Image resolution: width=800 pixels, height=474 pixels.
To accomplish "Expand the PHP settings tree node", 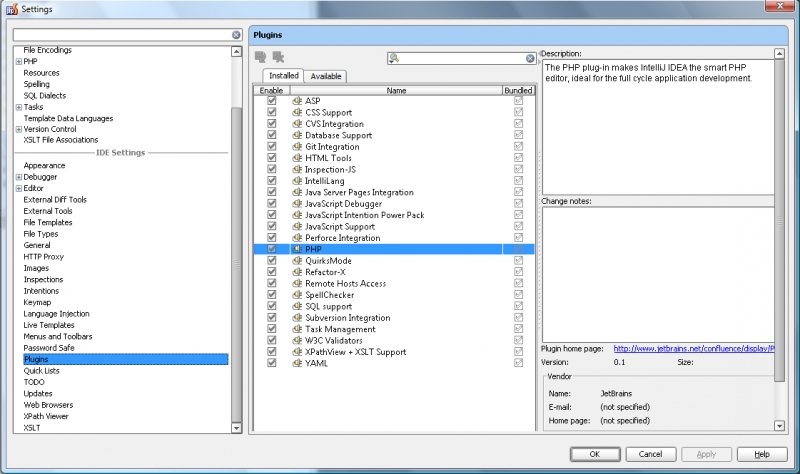I will tap(19, 62).
